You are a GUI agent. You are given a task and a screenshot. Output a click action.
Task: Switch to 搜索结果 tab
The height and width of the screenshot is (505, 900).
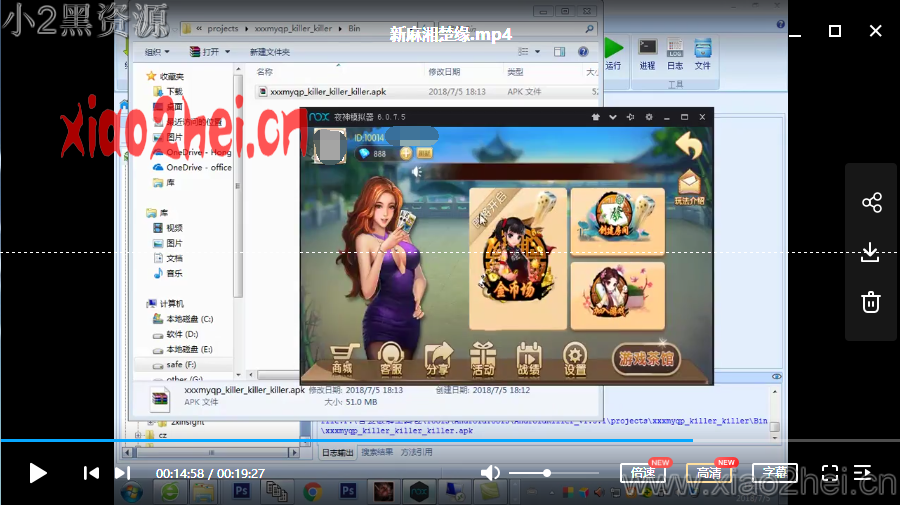tap(377, 452)
